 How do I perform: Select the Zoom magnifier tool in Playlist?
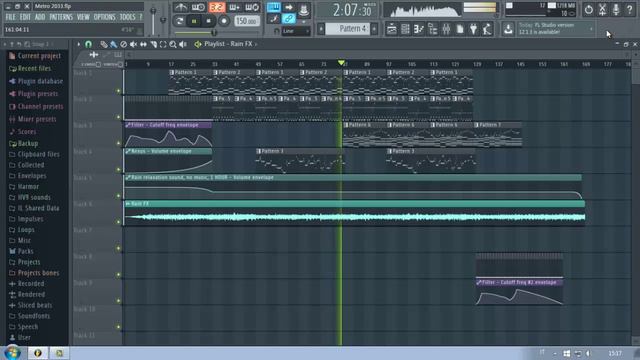pos(173,44)
